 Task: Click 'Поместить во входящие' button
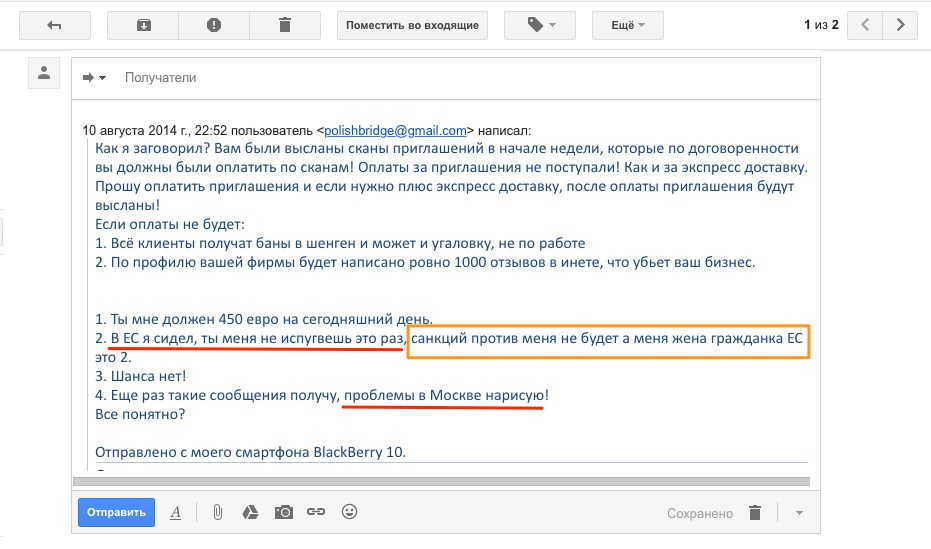(x=412, y=25)
